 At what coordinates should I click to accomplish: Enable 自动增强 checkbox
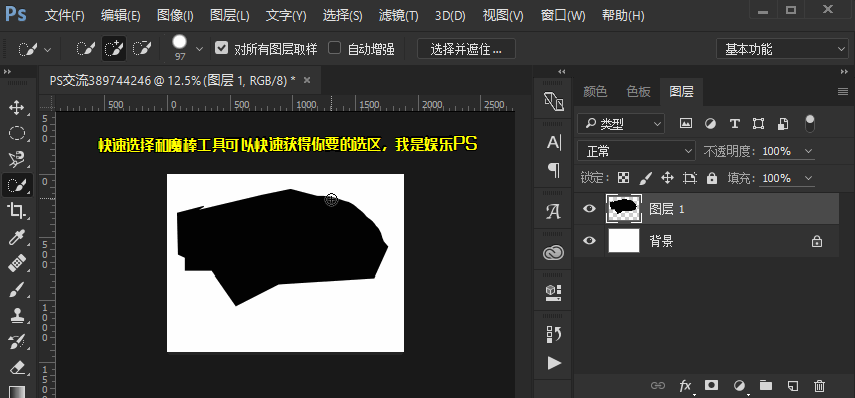[334, 48]
